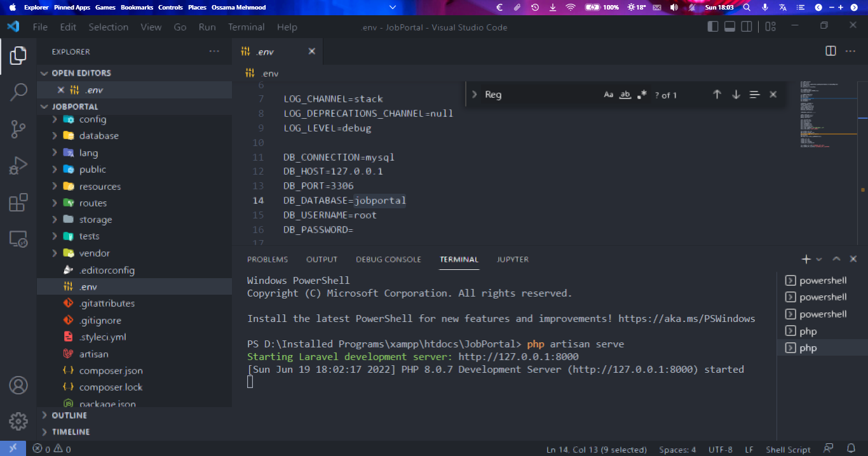Switch to the Output tab
This screenshot has height=456, width=868.
point(322,259)
